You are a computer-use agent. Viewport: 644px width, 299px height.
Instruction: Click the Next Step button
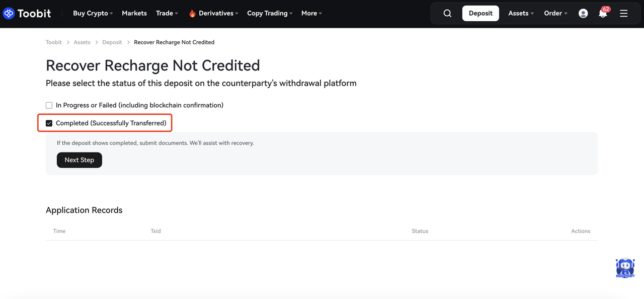[x=79, y=160]
